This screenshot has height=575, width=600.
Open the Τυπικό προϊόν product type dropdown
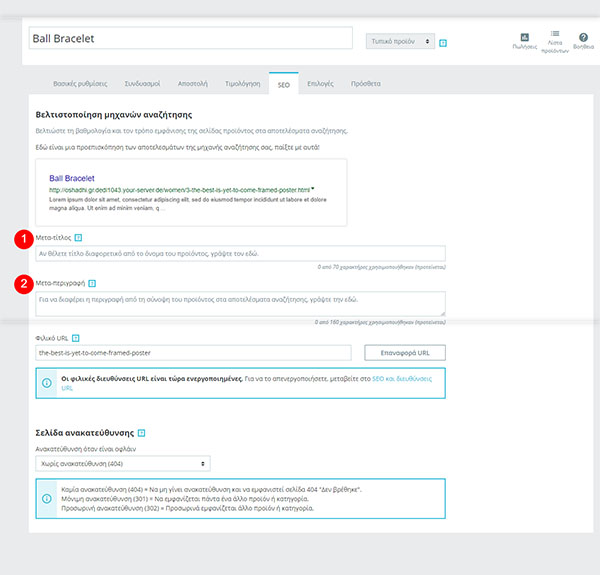point(400,41)
